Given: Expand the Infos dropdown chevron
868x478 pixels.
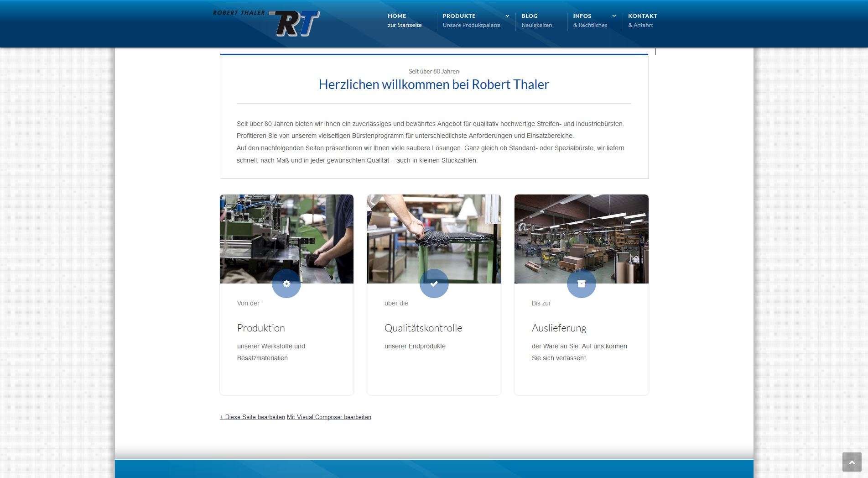Looking at the screenshot, I should (x=614, y=16).
